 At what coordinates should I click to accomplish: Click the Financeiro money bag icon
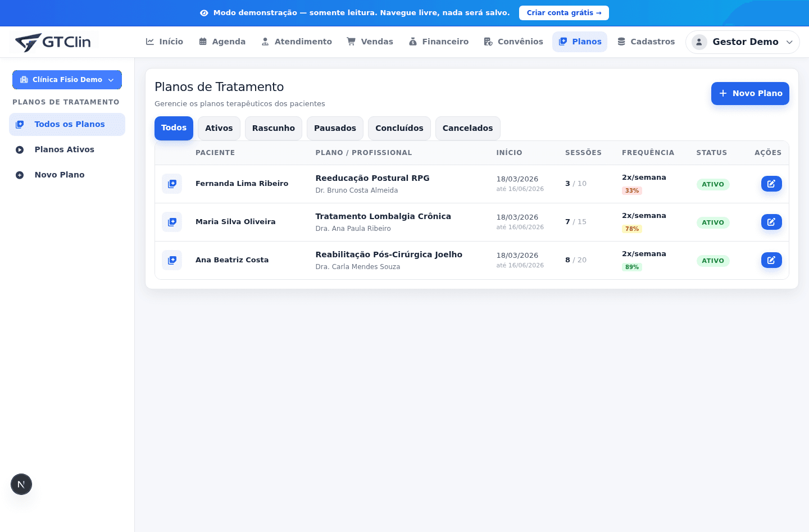point(413,42)
